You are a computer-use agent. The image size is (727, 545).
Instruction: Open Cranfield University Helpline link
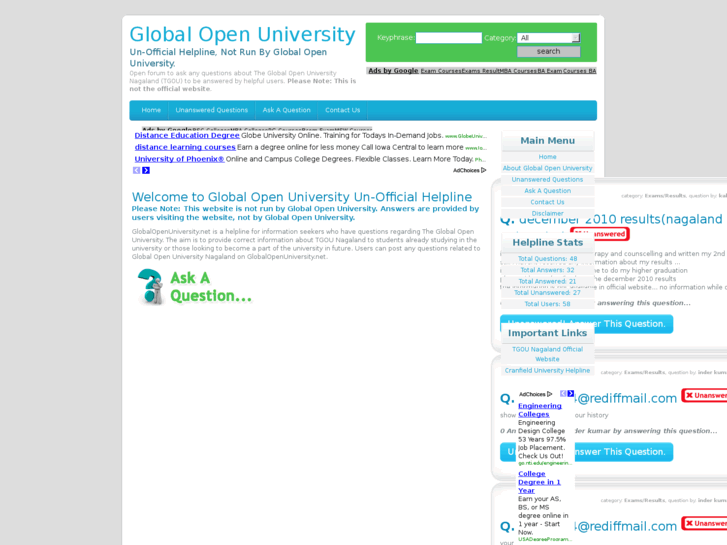pos(548,370)
